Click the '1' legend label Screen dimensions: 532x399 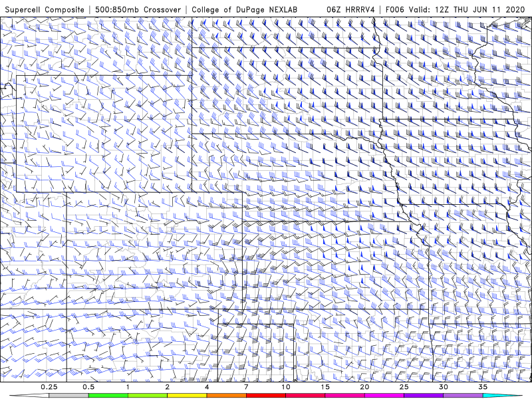[x=128, y=387]
